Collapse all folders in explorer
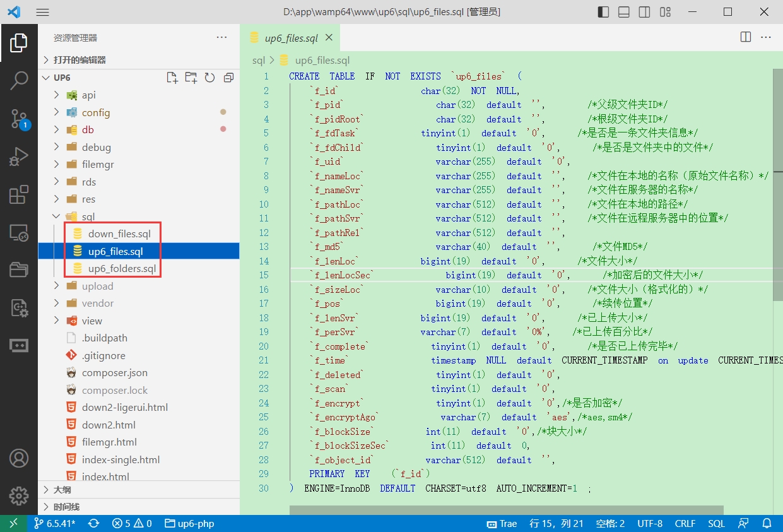 [x=228, y=78]
